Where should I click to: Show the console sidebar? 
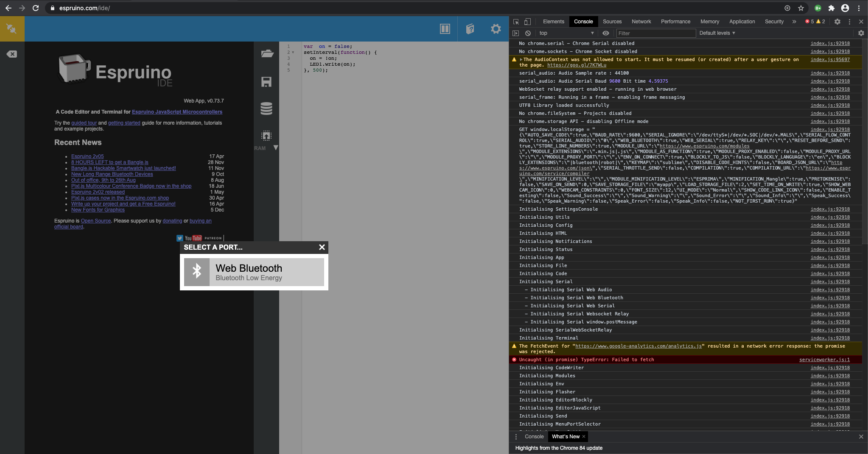pyautogui.click(x=516, y=33)
